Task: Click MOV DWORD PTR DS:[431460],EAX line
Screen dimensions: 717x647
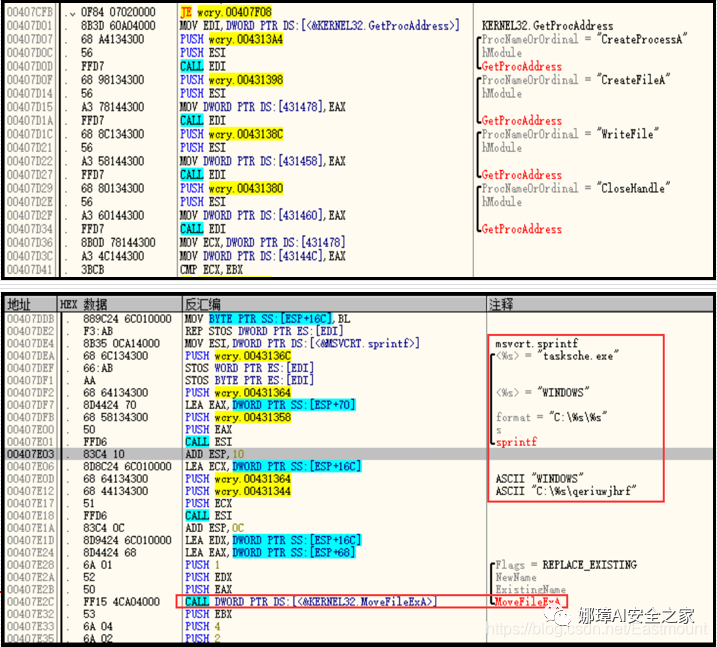Action: [262, 215]
